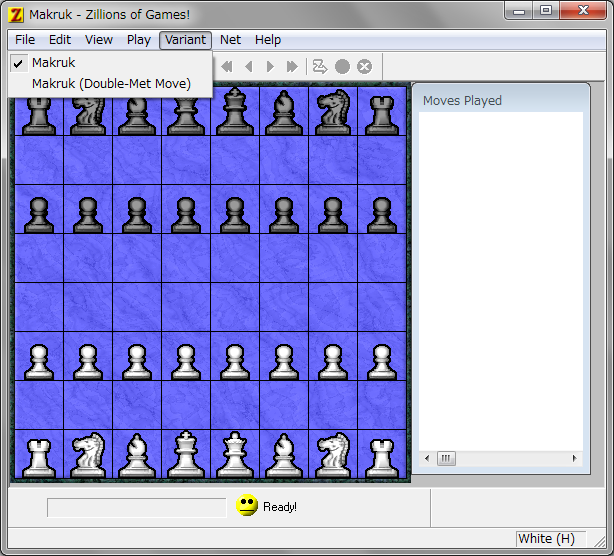614x556 pixels.
Task: Click the Ready! status text
Action: [280, 507]
